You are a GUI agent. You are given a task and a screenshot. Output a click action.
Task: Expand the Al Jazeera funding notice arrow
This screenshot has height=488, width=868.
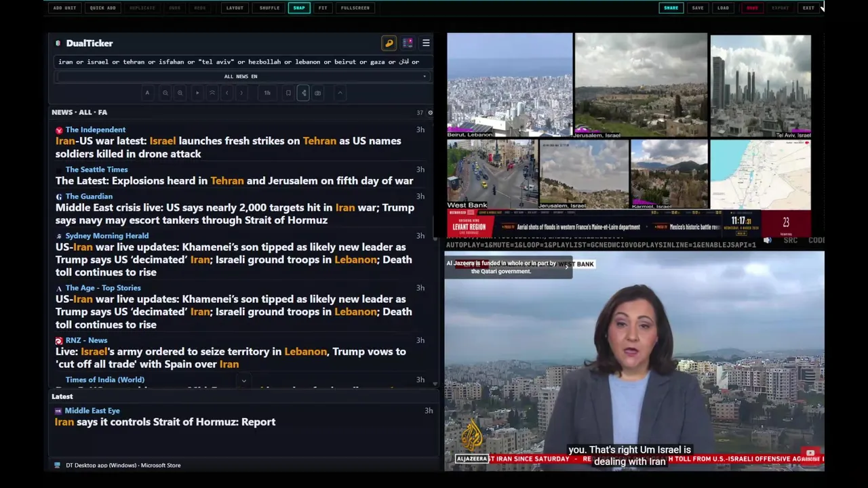click(x=567, y=267)
